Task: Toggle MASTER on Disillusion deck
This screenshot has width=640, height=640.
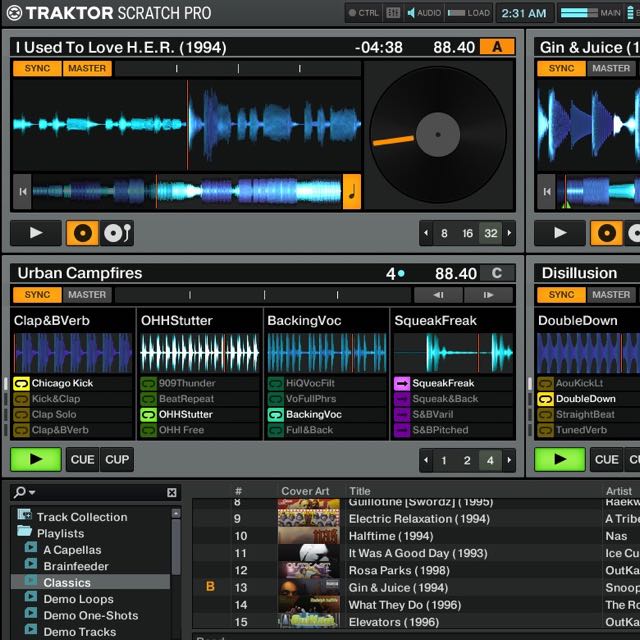Action: coord(611,295)
